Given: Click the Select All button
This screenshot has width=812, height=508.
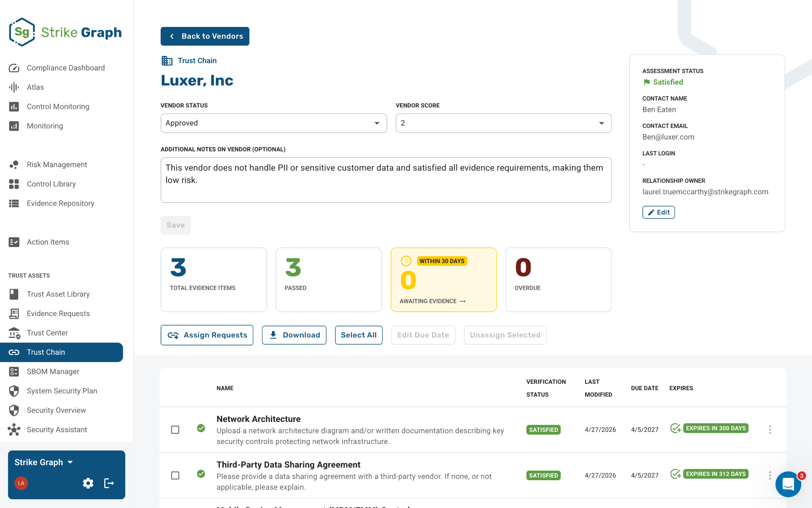Looking at the screenshot, I should pos(359,335).
